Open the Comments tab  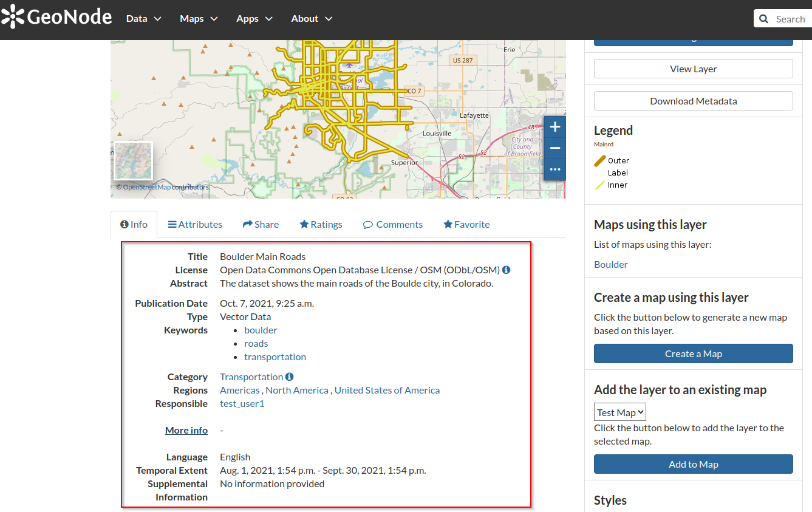coord(392,224)
